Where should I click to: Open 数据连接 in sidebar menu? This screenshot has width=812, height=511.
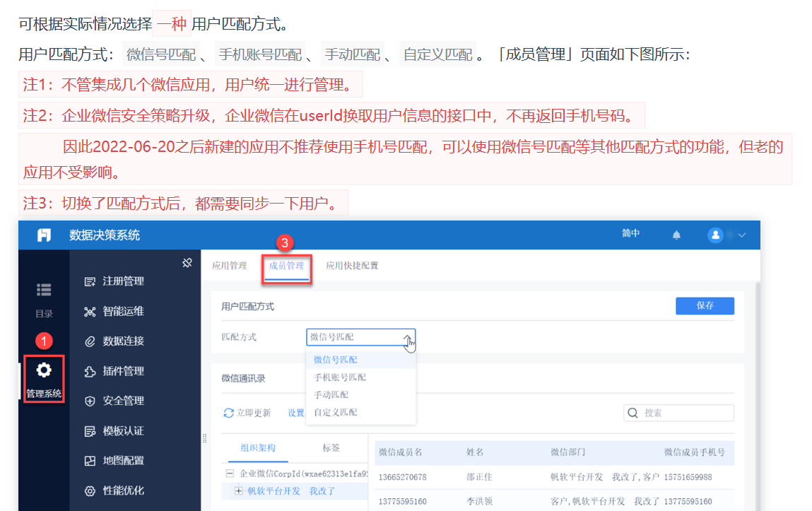tap(123, 341)
